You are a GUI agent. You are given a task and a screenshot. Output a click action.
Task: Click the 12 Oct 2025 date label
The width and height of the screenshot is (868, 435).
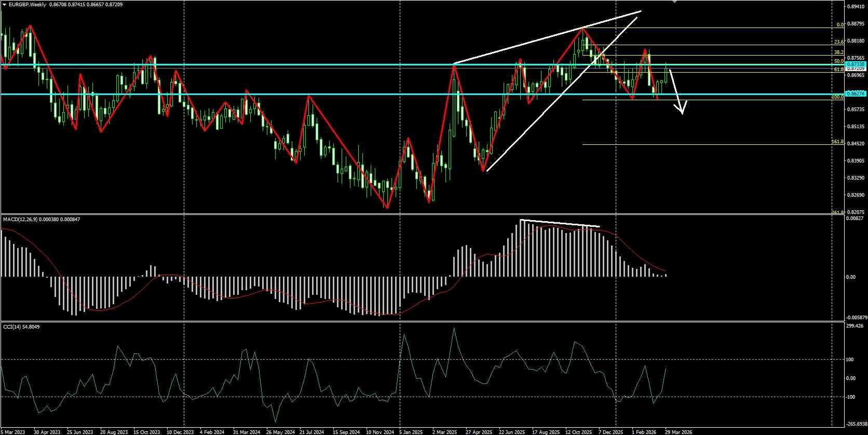click(x=579, y=432)
